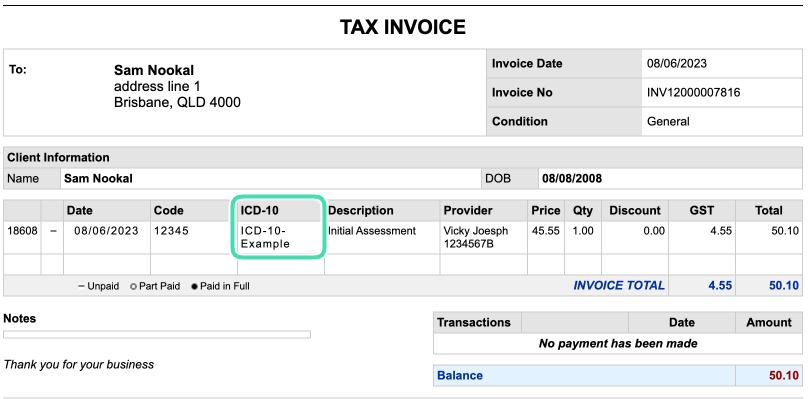Viewport: 808px width, 399px height.
Task: Select No payment has been made message
Action: [618, 344]
